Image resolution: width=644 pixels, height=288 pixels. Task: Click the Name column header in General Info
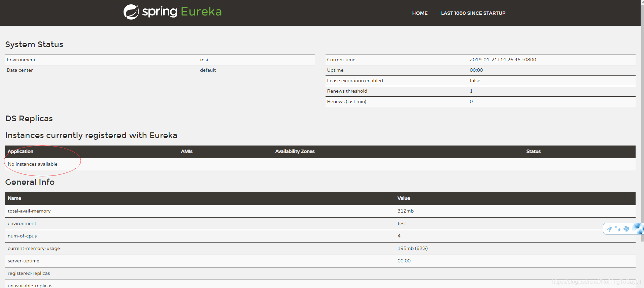coord(14,198)
